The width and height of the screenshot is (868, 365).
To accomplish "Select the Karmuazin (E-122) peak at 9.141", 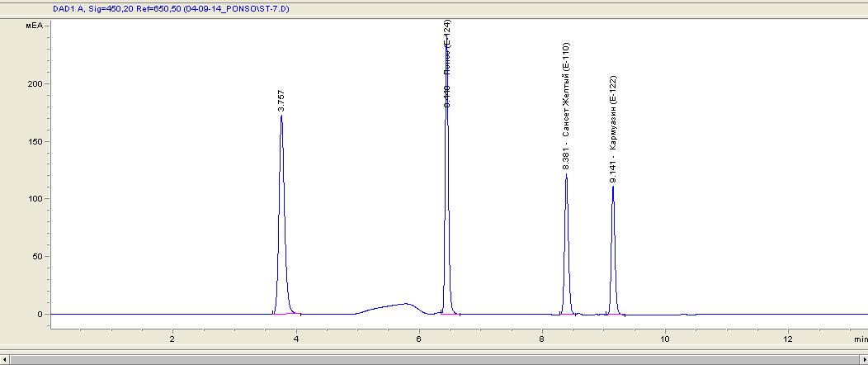I will 613,188.
